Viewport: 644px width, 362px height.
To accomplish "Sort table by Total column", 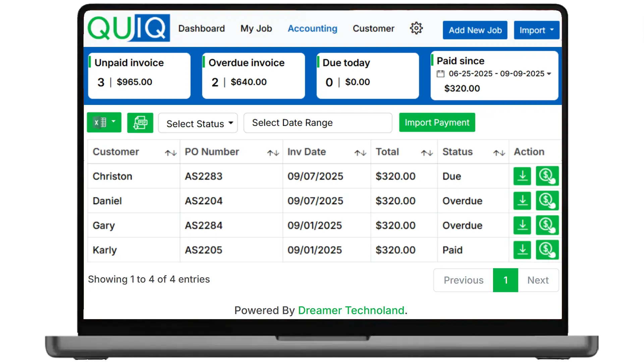I will pos(427,153).
